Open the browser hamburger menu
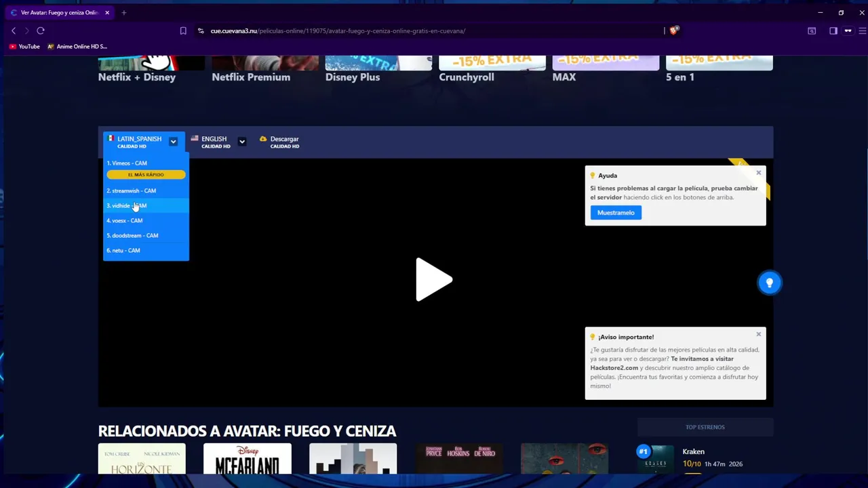The height and width of the screenshot is (488, 868). 862,30
